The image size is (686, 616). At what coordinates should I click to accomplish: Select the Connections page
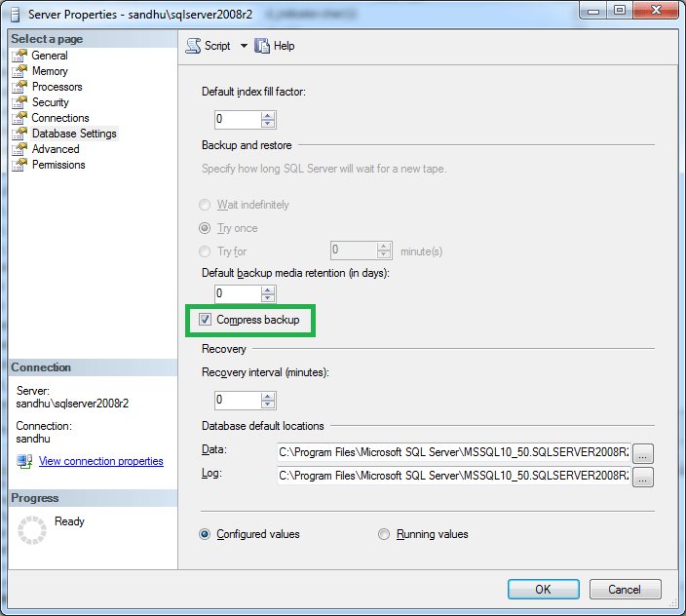60,118
